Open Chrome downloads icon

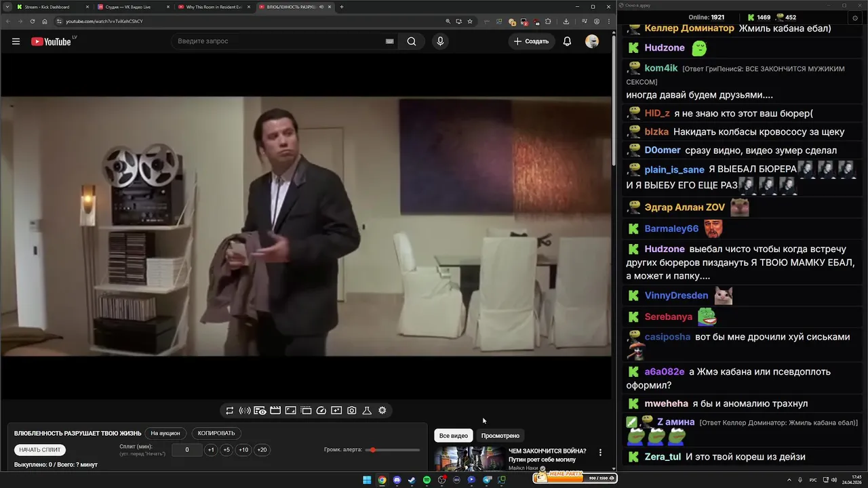[566, 21]
